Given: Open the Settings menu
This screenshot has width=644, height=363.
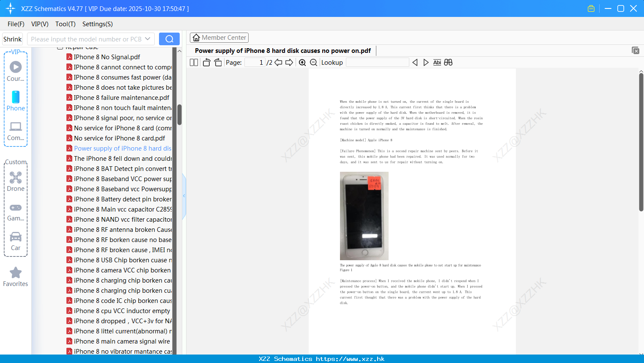Looking at the screenshot, I should [98, 24].
